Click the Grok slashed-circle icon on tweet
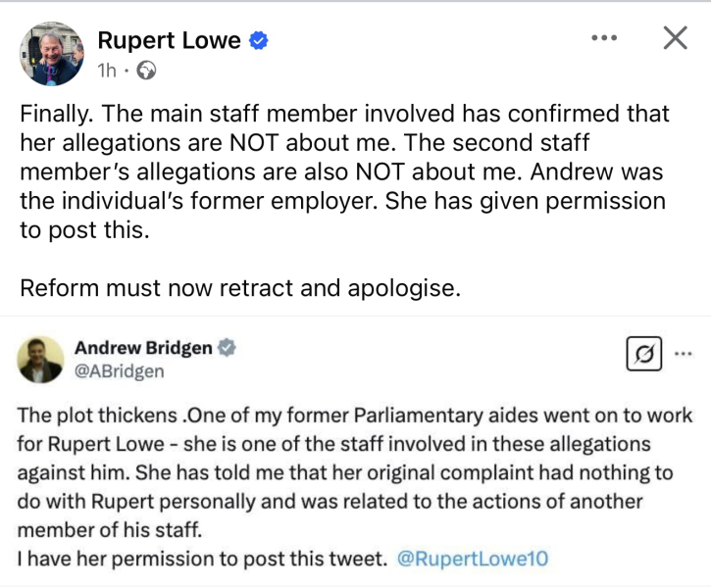Viewport: 711px width, 588px height. [x=643, y=355]
